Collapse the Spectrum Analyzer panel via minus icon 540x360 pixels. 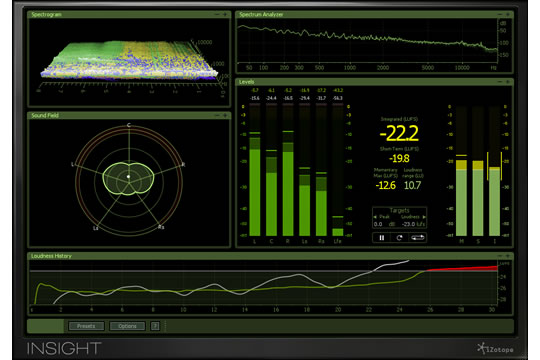click(500, 14)
